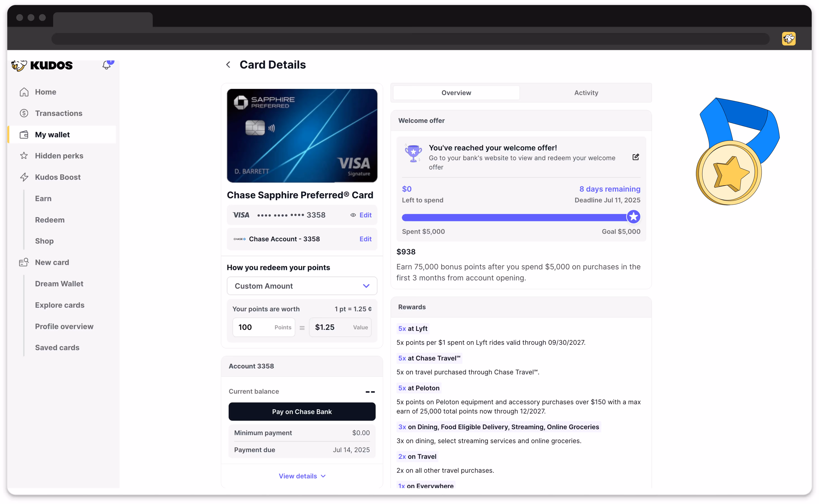Click the 3x on Dining reward label
819x504 pixels.
tap(499, 427)
